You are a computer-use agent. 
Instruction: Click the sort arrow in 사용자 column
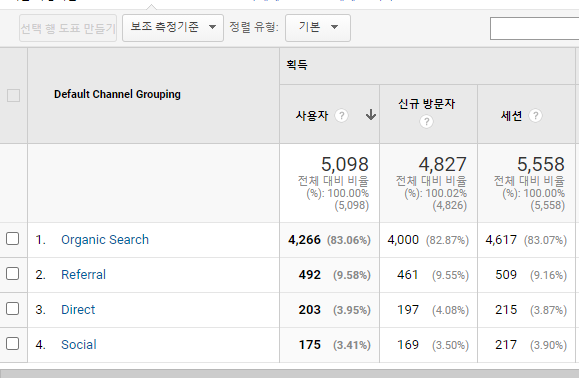[x=371, y=115]
